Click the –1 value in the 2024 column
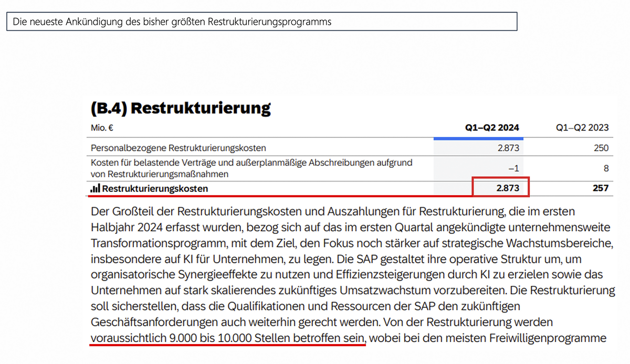The image size is (630, 364). click(x=513, y=168)
